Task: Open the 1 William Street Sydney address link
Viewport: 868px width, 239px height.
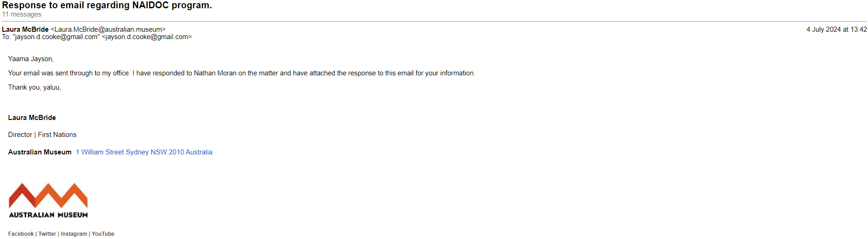Action: (144, 152)
